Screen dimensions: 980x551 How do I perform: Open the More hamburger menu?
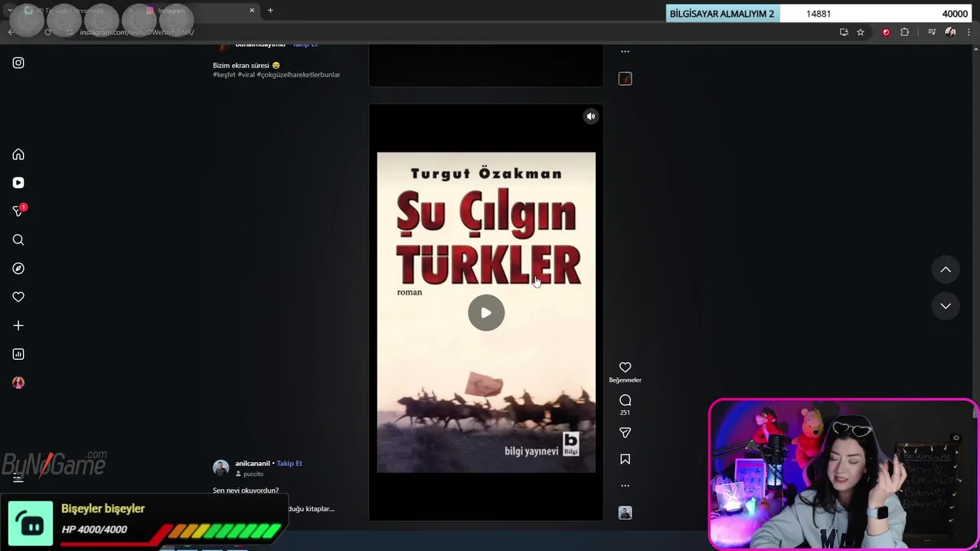pyautogui.click(x=18, y=478)
